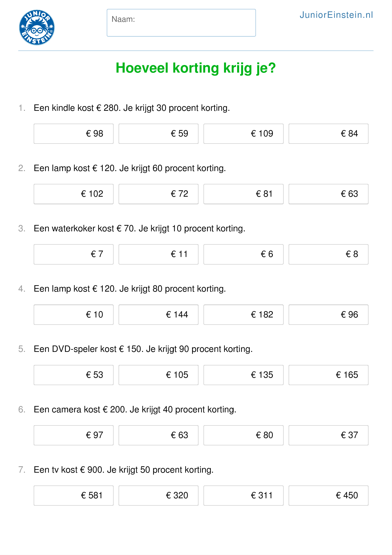This screenshot has height=555, width=392.
Task: Click the Naam input field
Action: coord(181,23)
